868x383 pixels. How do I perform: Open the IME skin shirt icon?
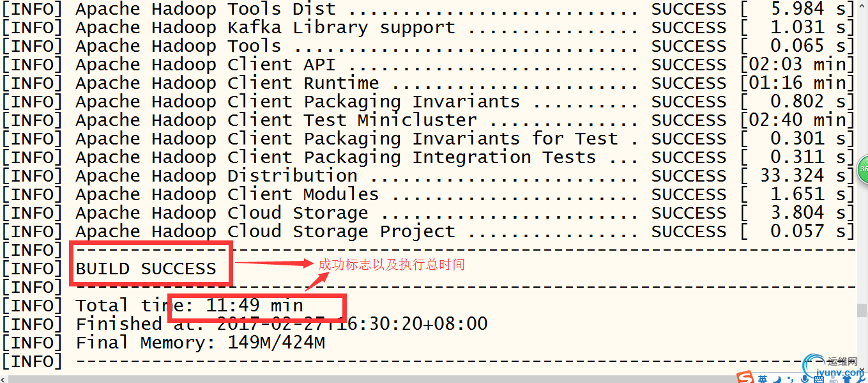point(848,379)
